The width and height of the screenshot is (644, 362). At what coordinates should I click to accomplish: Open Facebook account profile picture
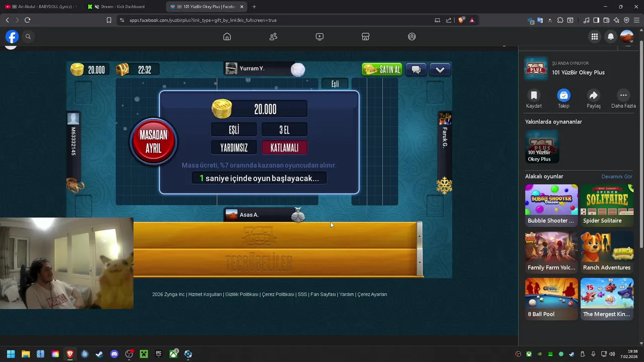pos(627,37)
